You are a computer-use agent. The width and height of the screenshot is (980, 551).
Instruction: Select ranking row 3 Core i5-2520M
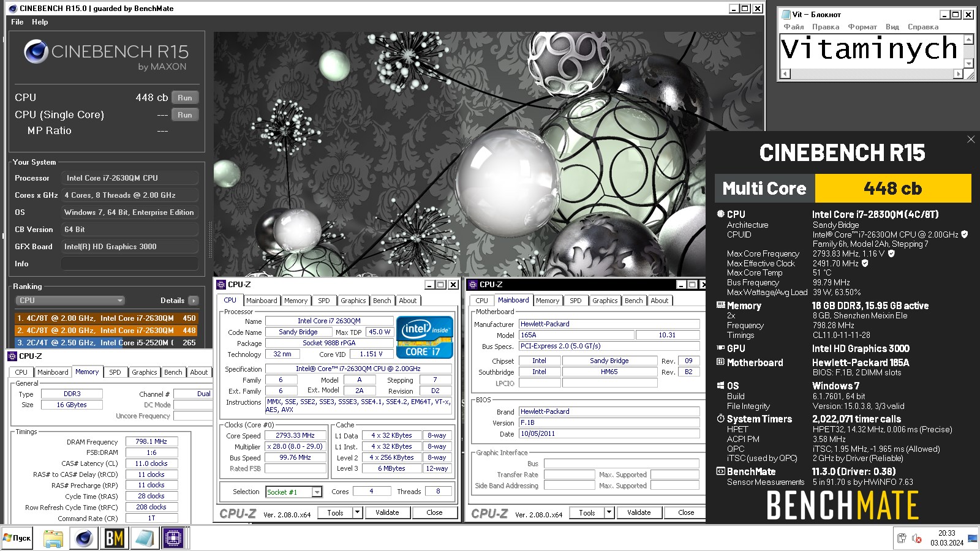(x=106, y=343)
